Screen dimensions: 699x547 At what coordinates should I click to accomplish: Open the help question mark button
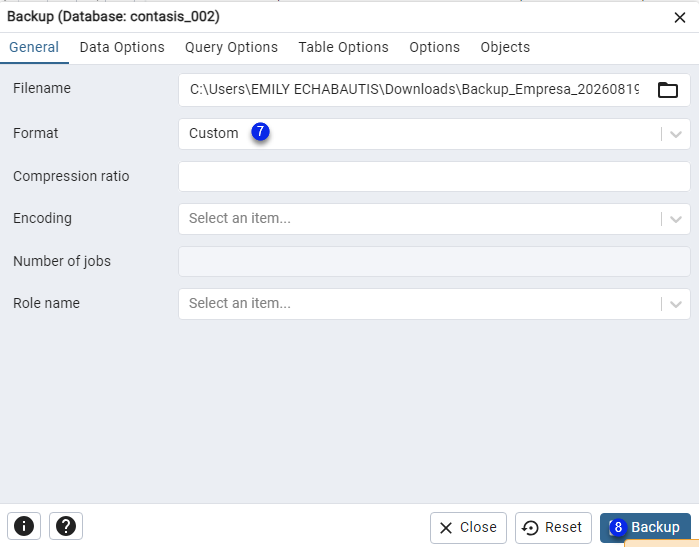pos(66,526)
